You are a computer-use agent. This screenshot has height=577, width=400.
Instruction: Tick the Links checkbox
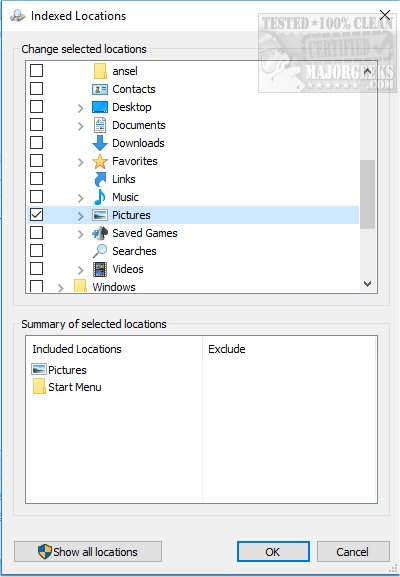pyautogui.click(x=36, y=179)
